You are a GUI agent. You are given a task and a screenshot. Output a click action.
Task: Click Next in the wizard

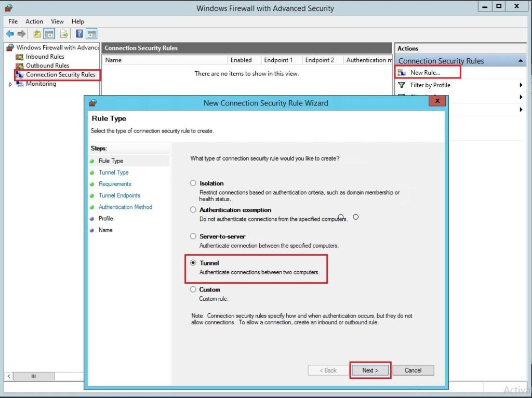point(370,370)
